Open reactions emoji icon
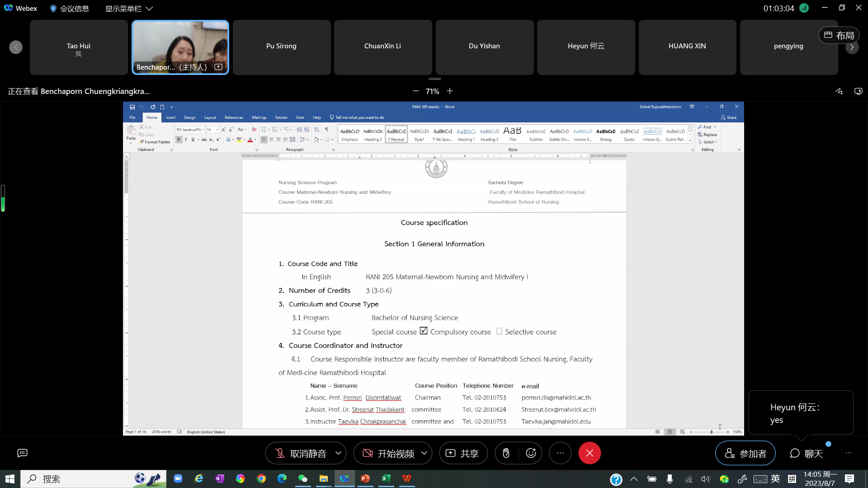The width and height of the screenshot is (868, 488). [531, 453]
